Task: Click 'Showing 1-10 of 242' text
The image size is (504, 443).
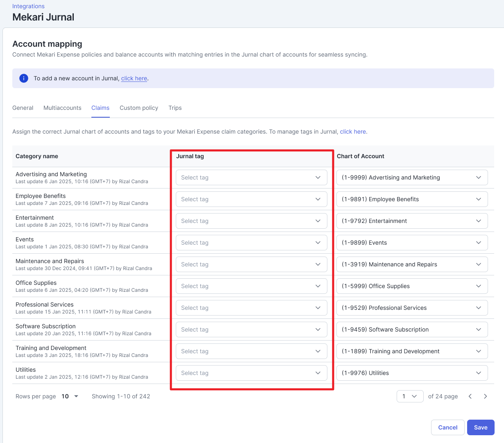Action: 121,396
